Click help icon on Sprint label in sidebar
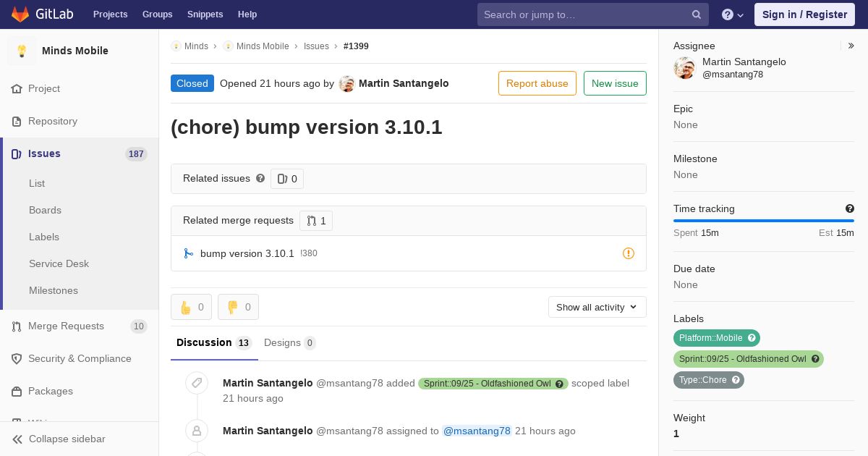868x456 pixels. click(815, 359)
